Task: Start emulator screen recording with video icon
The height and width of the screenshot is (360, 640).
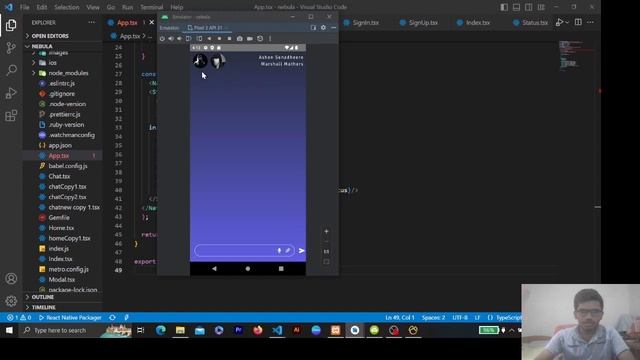Action: tap(249, 39)
